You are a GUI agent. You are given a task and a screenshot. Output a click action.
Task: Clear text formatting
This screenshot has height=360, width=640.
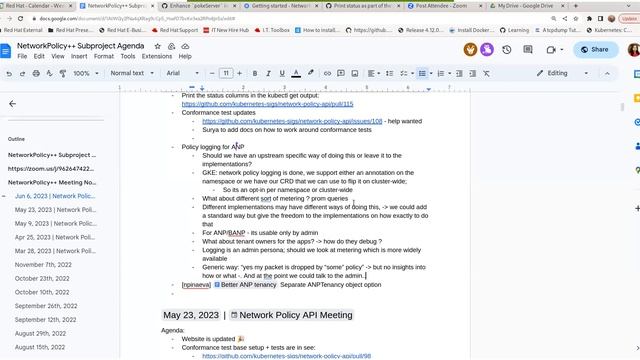click(x=486, y=73)
